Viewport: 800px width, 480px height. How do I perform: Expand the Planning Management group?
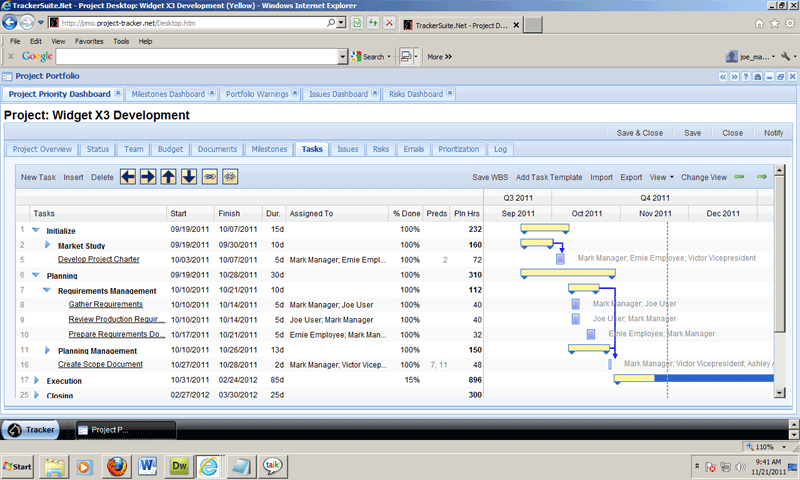pos(47,350)
